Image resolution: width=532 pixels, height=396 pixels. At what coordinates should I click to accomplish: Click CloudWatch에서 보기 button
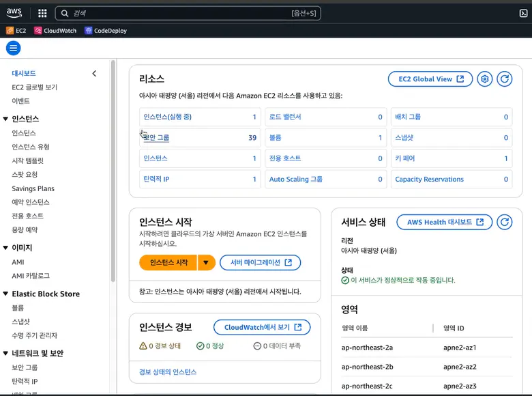(262, 328)
